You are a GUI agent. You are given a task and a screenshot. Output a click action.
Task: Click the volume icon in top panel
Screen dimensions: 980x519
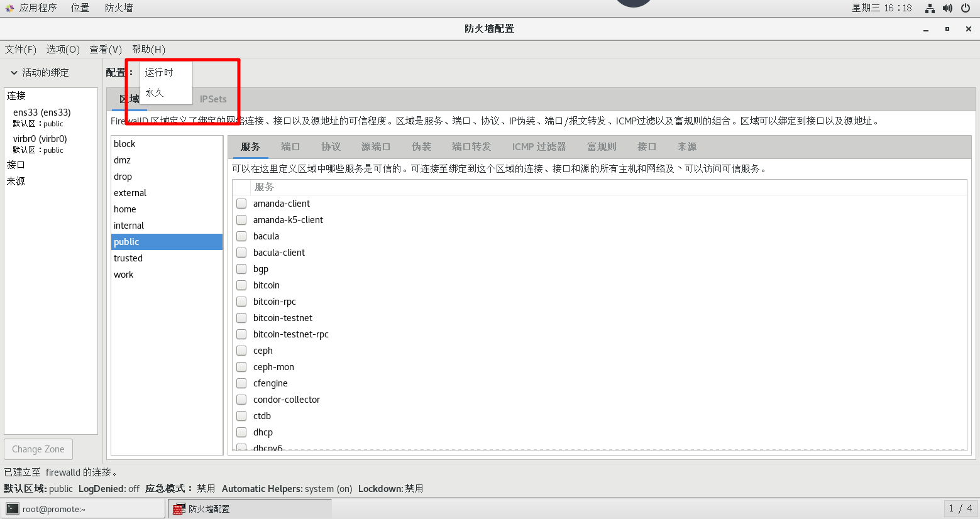(947, 8)
